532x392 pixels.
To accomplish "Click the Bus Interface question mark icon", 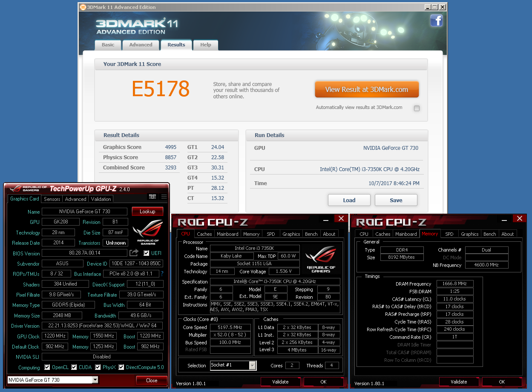I will pyautogui.click(x=162, y=274).
